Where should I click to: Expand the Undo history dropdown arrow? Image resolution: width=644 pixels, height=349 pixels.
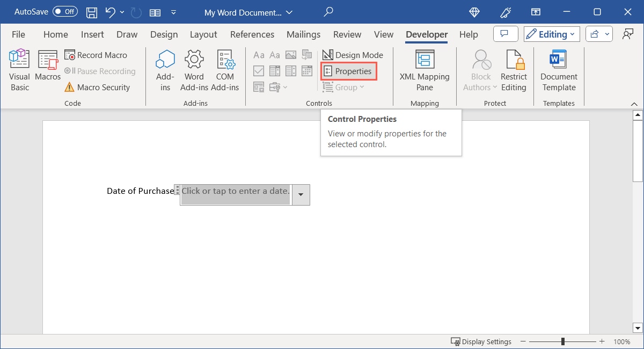(122, 12)
